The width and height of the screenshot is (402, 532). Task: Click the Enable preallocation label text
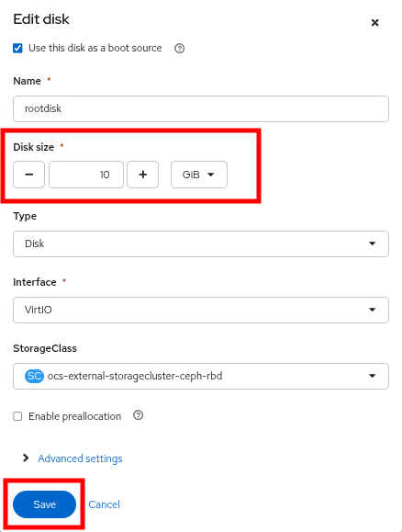[x=74, y=416]
